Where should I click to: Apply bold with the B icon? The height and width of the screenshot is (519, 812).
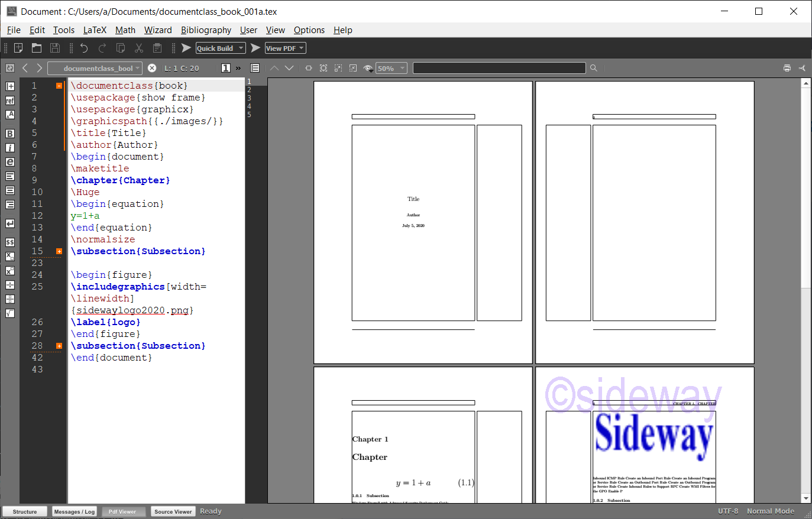pos(10,134)
